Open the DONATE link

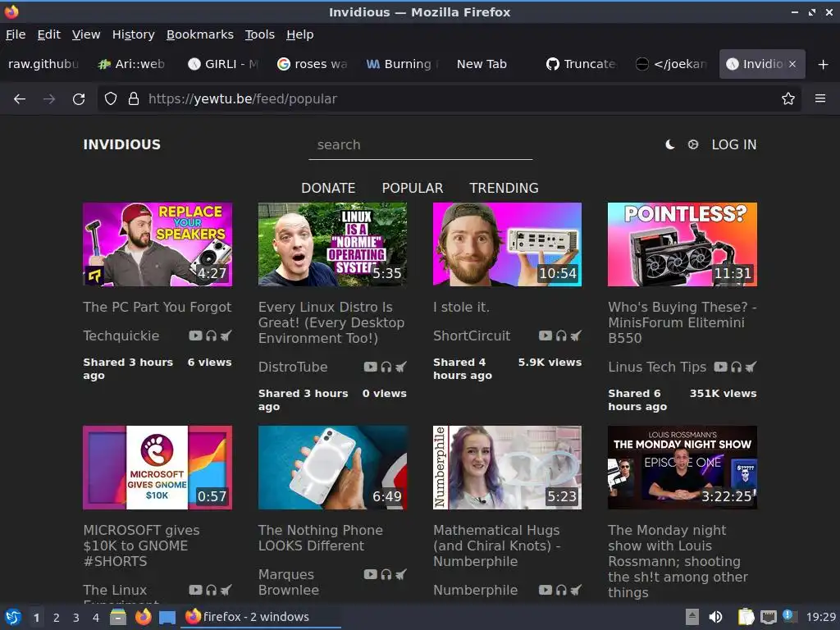(328, 188)
